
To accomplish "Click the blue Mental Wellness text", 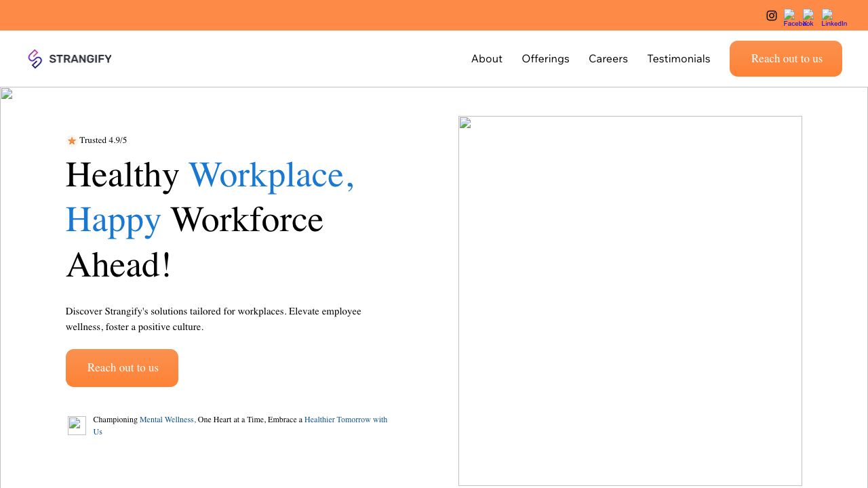I will click(x=167, y=420).
